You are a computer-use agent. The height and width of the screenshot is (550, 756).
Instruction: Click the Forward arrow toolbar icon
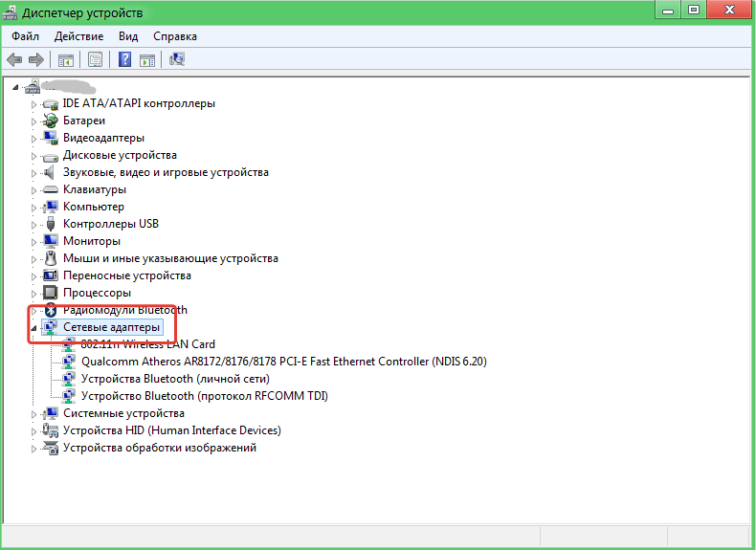[36, 60]
